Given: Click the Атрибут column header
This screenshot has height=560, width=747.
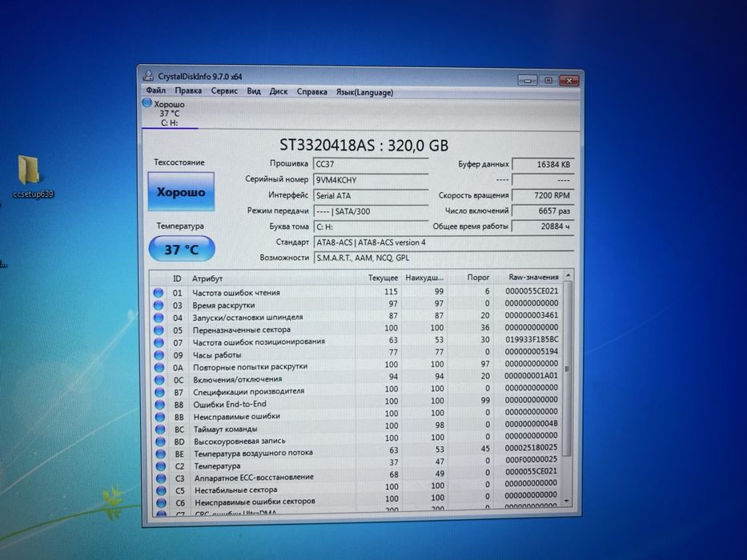Looking at the screenshot, I should tap(207, 279).
